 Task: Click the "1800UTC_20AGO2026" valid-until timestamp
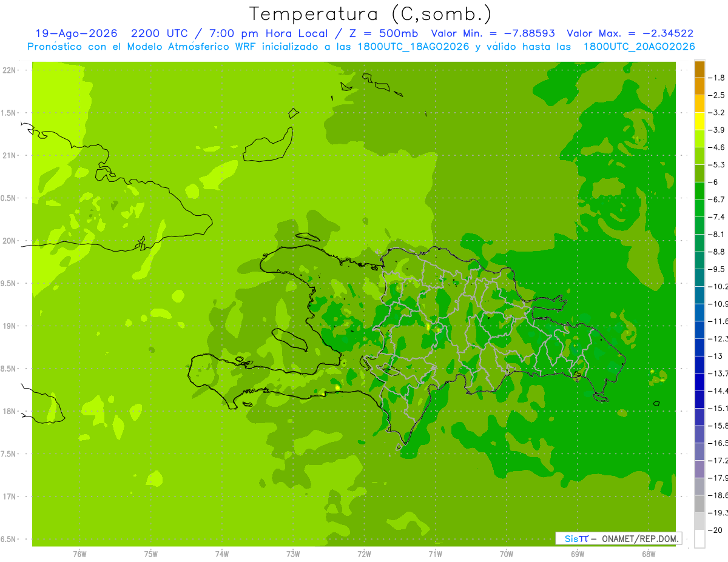coord(639,47)
